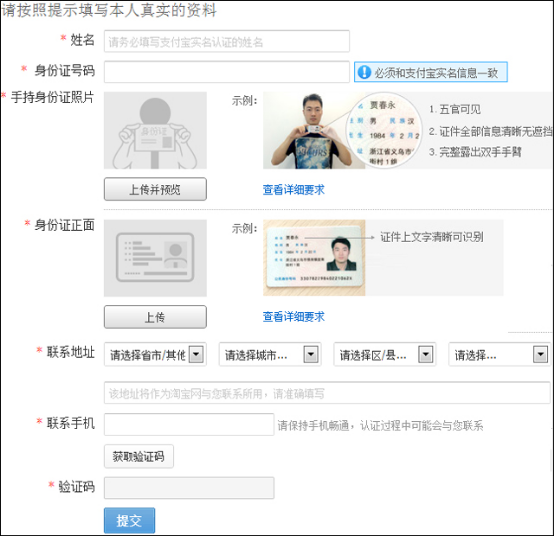The width and height of the screenshot is (554, 537).
Task: Click the blue 提交 submit button
Action: 129,520
